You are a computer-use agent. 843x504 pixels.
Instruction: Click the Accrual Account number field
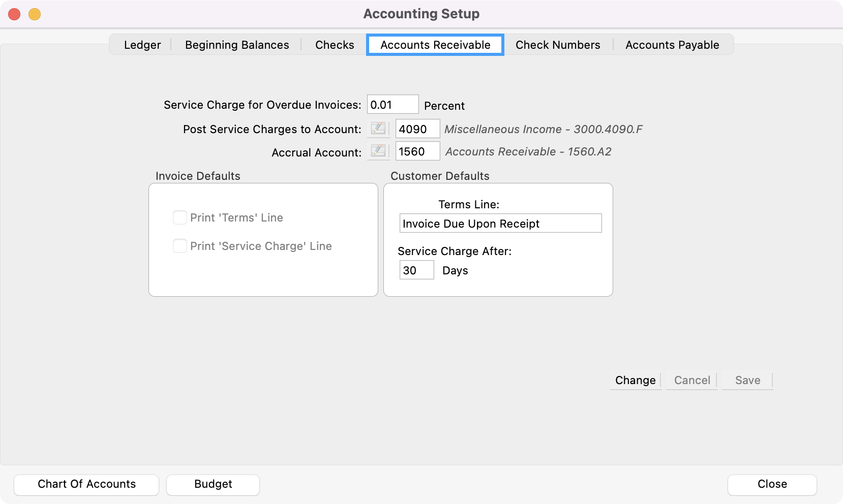[417, 151]
